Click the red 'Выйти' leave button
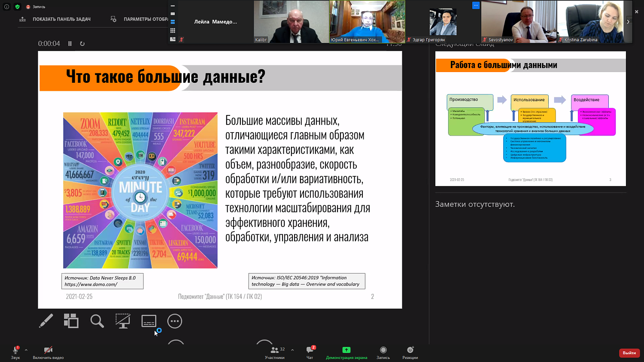 [629, 353]
